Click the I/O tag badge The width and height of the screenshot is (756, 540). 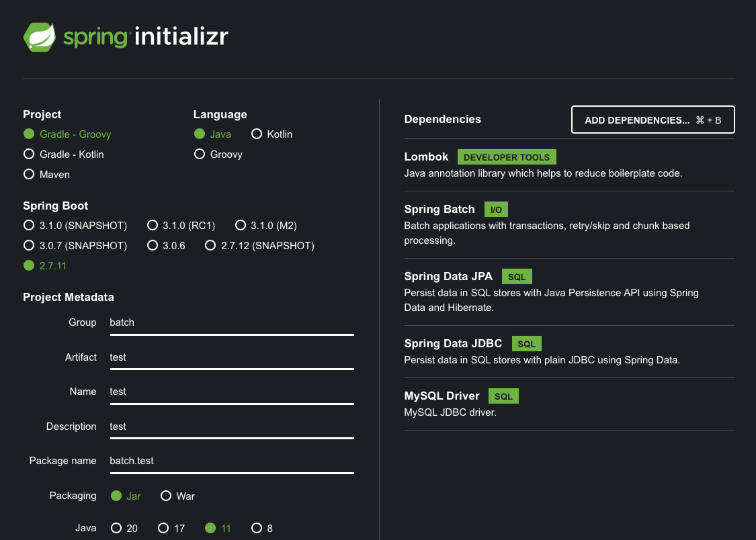496,210
